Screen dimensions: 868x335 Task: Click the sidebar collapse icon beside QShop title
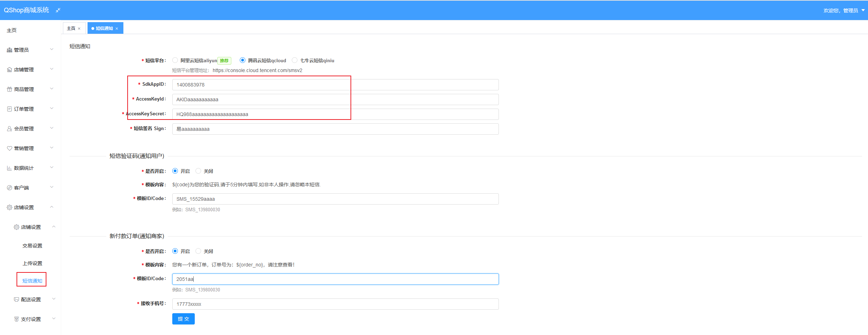[58, 10]
